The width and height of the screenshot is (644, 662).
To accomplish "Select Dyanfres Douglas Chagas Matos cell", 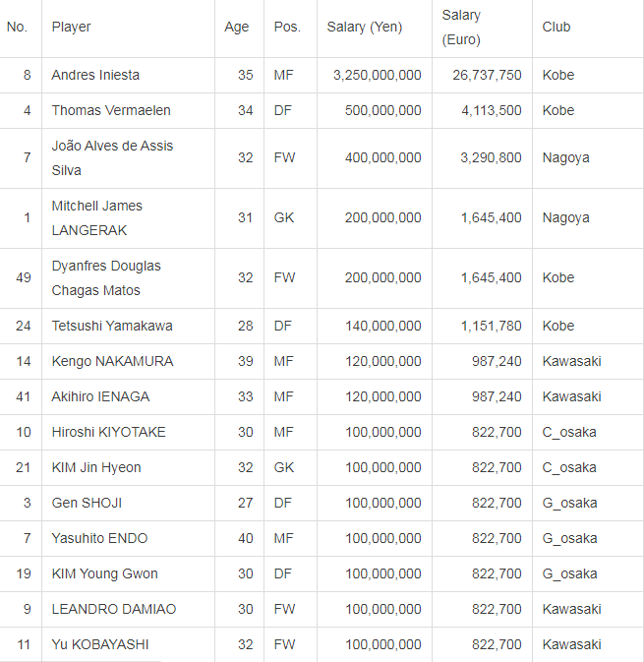I will pos(106,277).
